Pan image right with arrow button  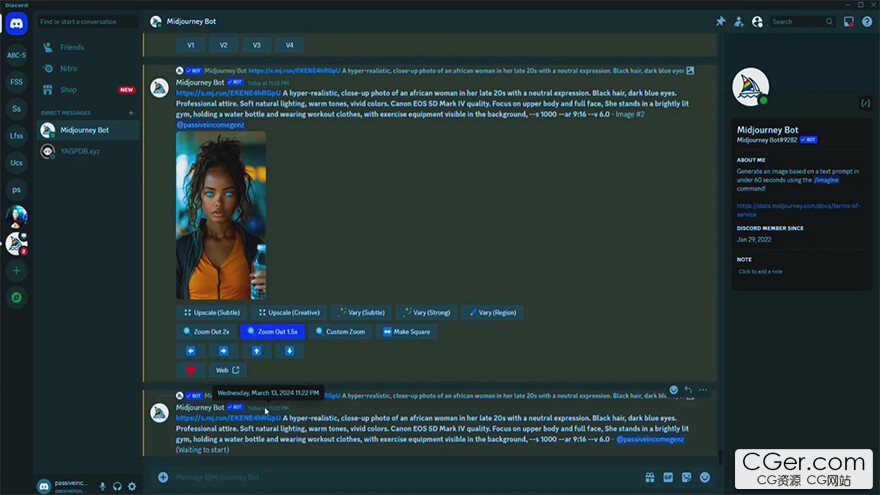tap(223, 351)
